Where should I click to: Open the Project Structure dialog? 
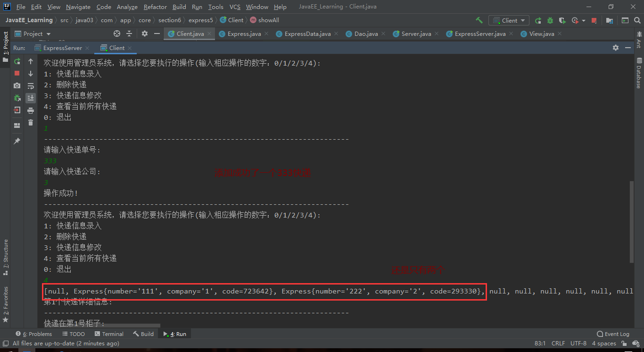(x=609, y=20)
